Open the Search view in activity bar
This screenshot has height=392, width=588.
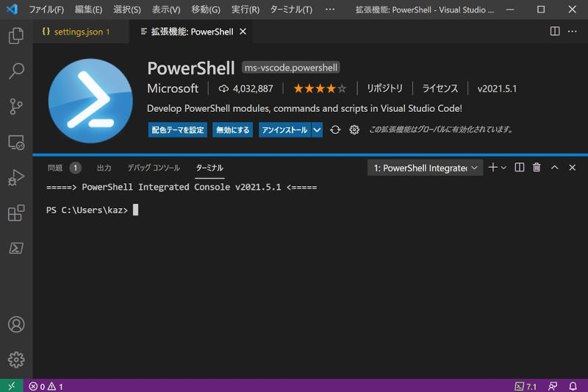point(16,71)
